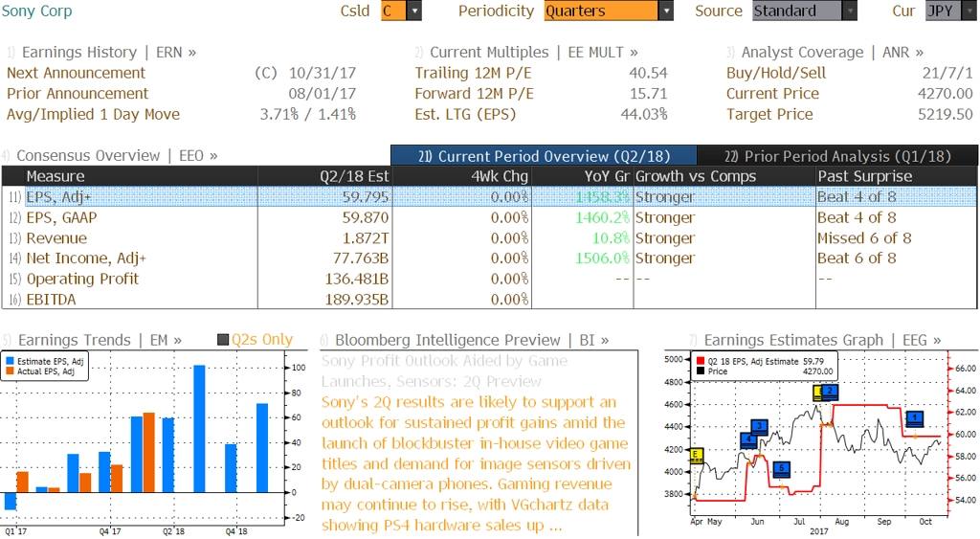The image size is (980, 539).
Task: Click red Q2 18 EPS Estimate legend swatch
Action: (x=700, y=362)
